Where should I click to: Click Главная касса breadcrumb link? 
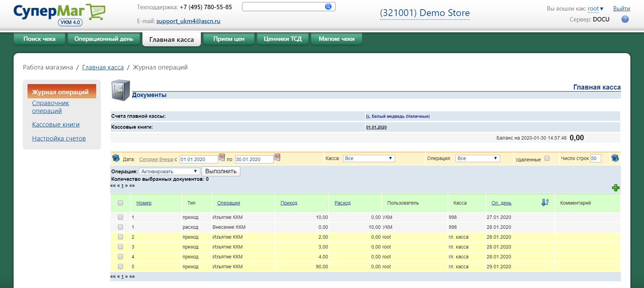[103, 67]
